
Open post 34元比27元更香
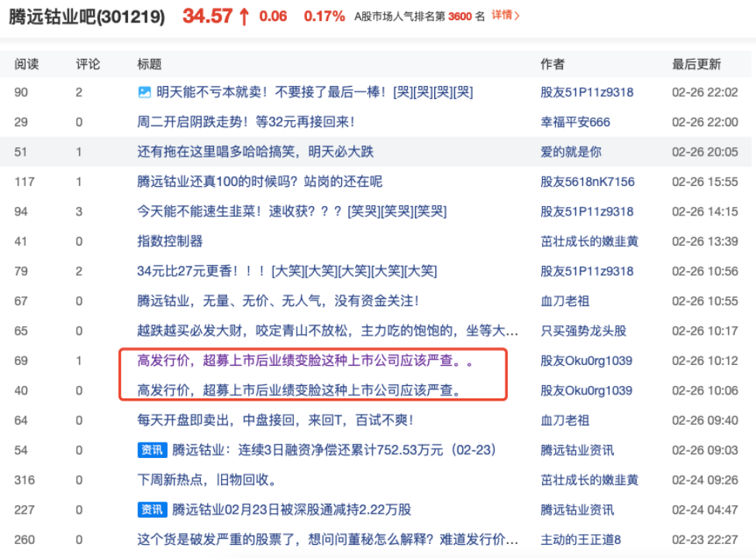click(x=288, y=271)
